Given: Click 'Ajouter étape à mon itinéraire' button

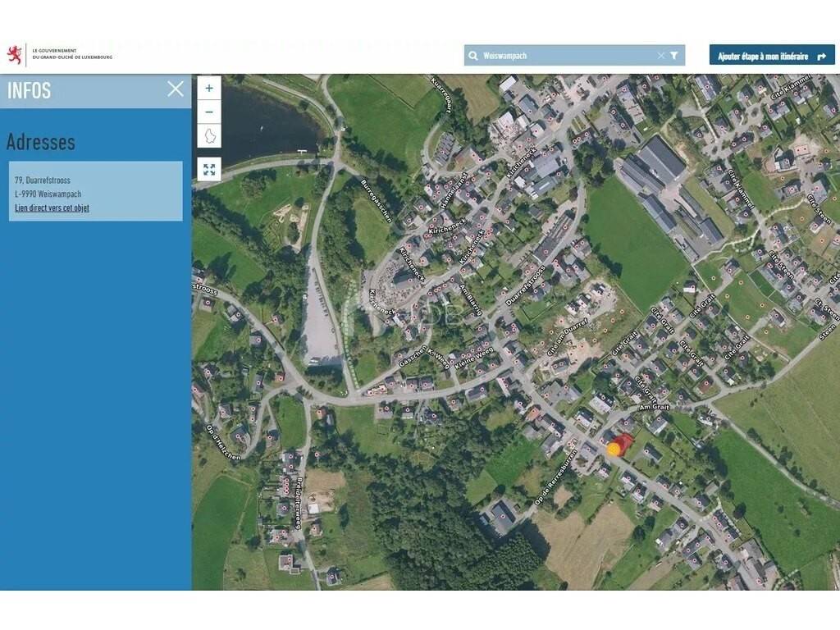Looking at the screenshot, I should point(772,56).
